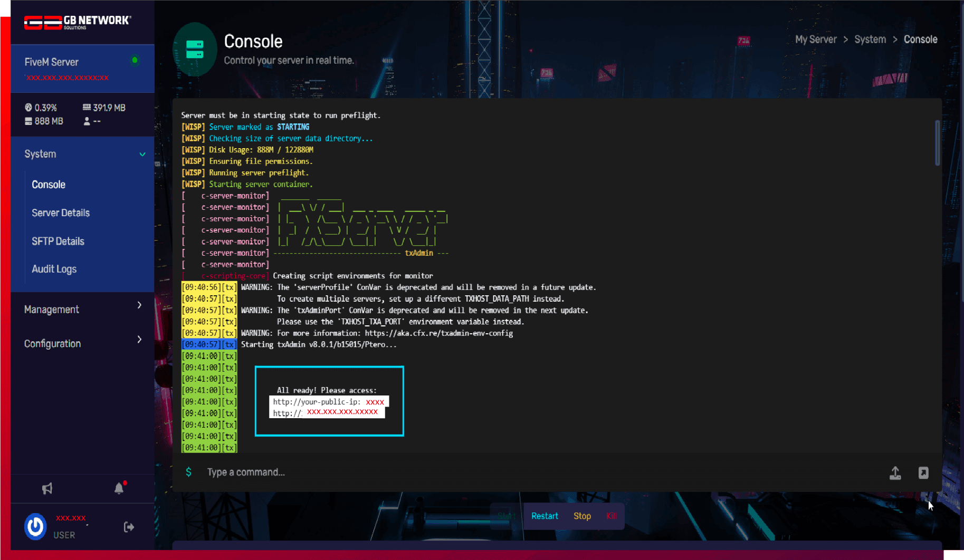Expand the Configuration section
This screenshot has width=964, height=560.
click(x=139, y=340)
